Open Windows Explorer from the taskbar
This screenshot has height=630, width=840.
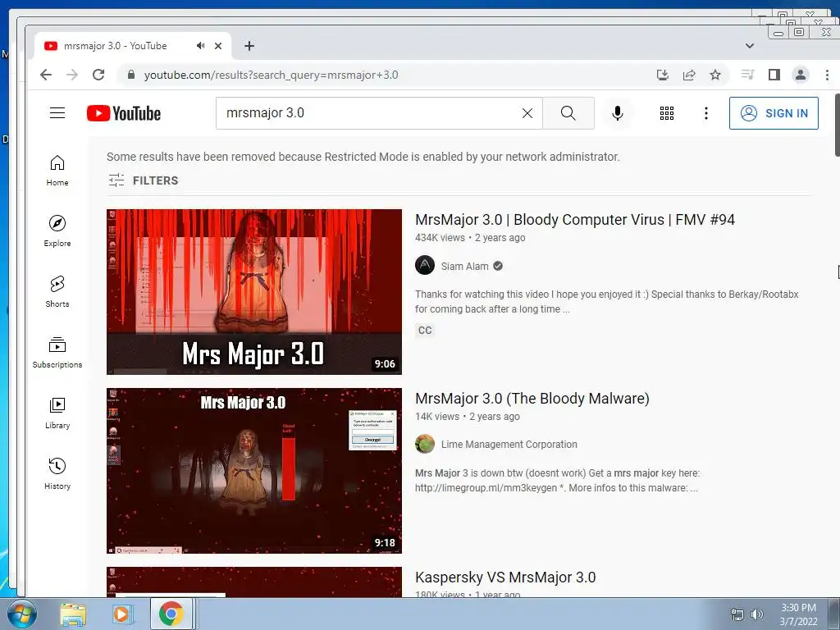(73, 614)
